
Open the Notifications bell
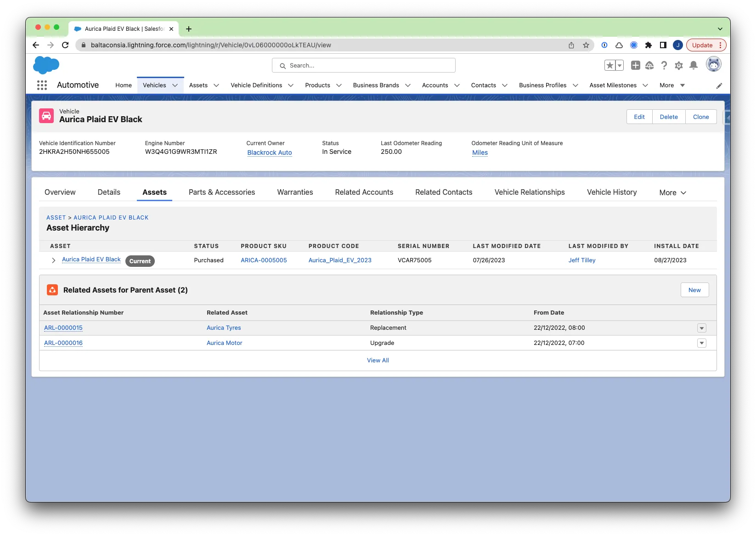(694, 66)
